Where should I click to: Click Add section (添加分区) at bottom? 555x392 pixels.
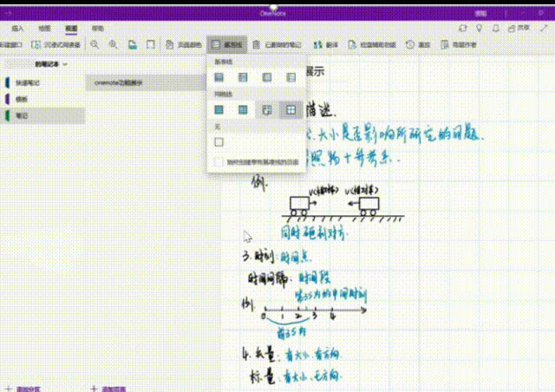[23, 389]
